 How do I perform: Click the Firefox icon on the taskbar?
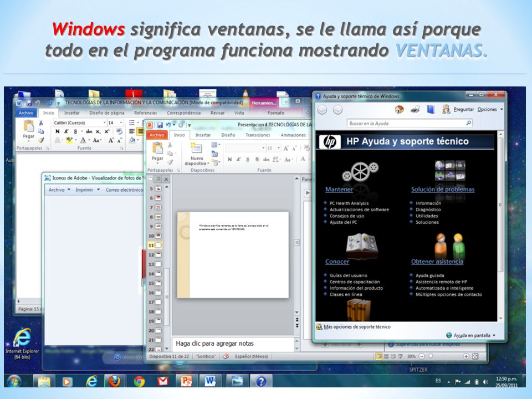[x=114, y=381]
